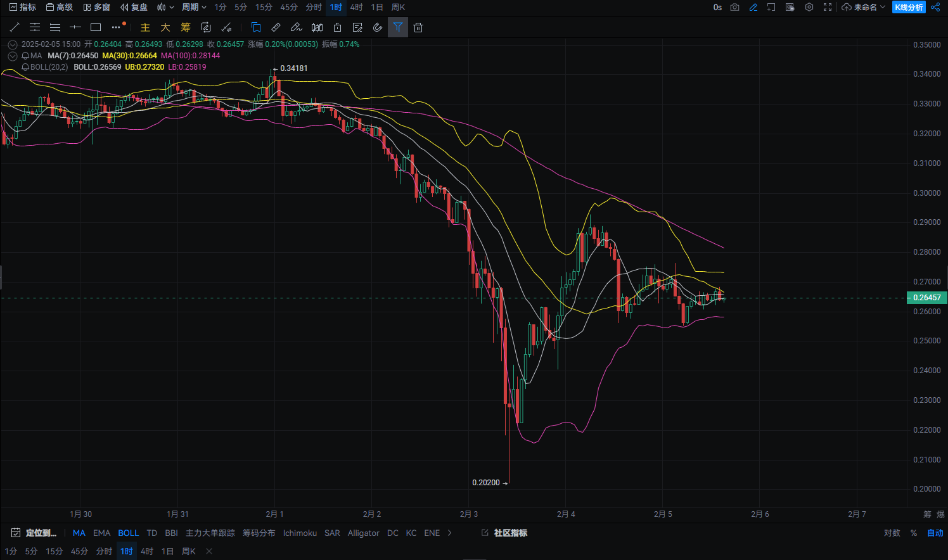Select 周K timeframe in top bar
The image size is (948, 560).
point(398,7)
